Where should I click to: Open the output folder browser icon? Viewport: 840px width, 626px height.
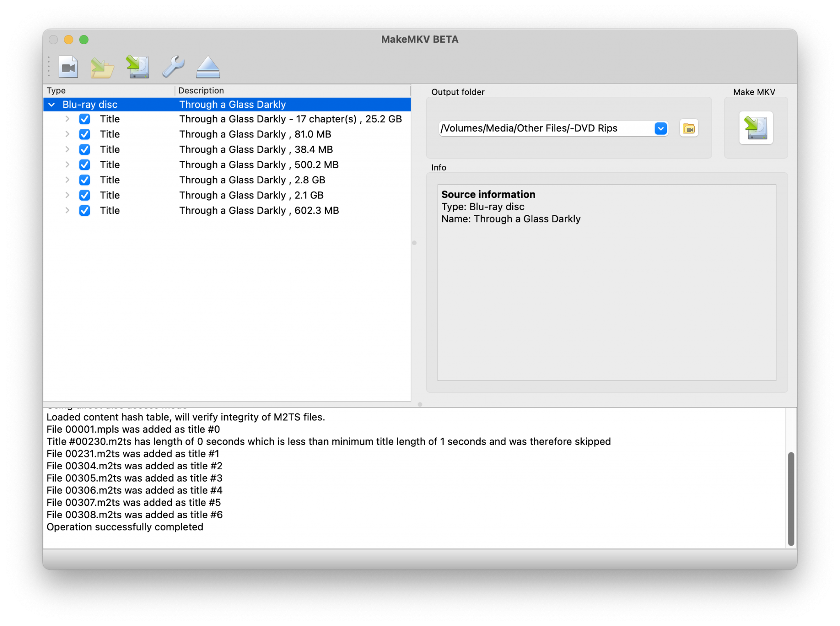(689, 128)
